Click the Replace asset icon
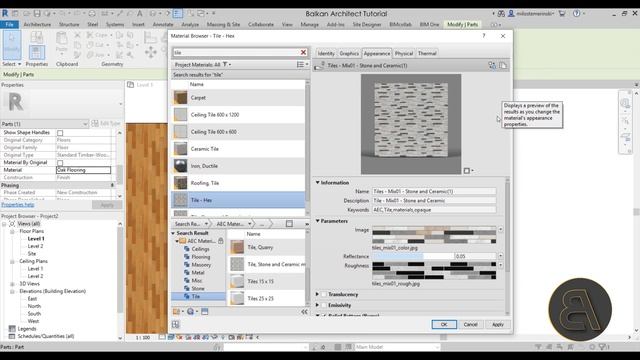The image size is (640, 360). (x=492, y=65)
